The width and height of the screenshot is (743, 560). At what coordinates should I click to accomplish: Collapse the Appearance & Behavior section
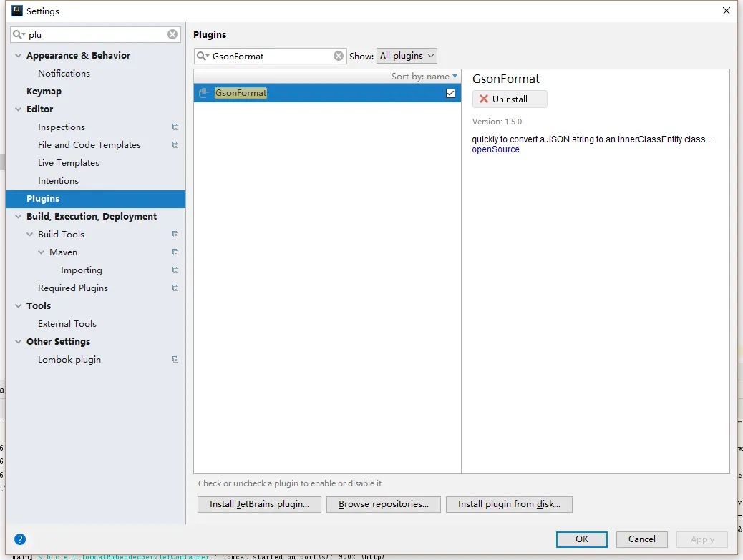18,55
